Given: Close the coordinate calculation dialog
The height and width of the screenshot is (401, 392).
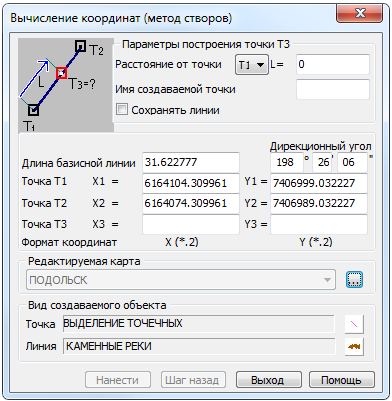Looking at the screenshot, I should pos(359,14).
